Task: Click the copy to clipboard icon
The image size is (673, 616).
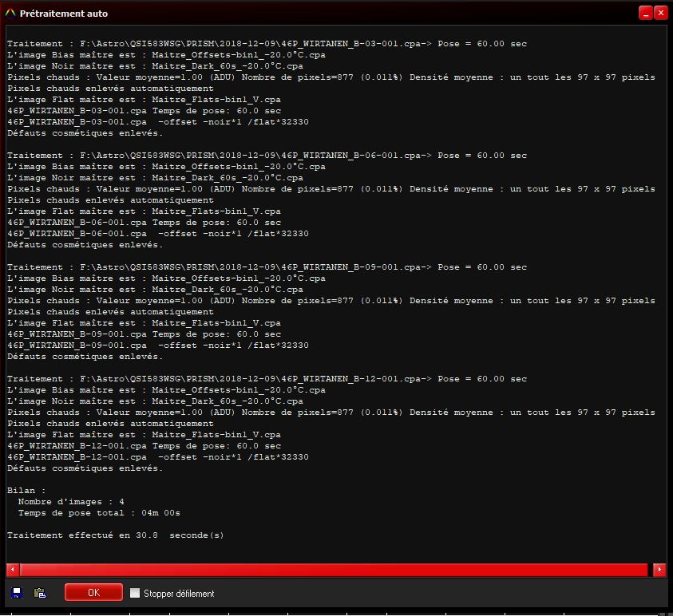Action: tap(40, 593)
